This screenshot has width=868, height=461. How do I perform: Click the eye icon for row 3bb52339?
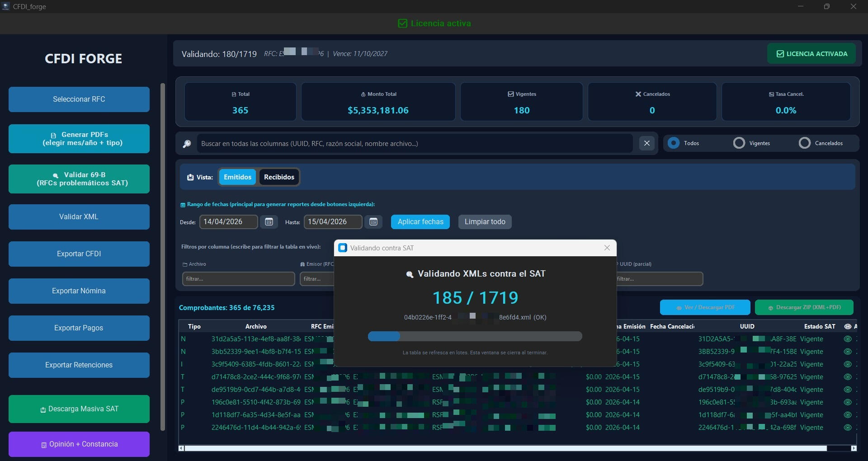point(848,352)
